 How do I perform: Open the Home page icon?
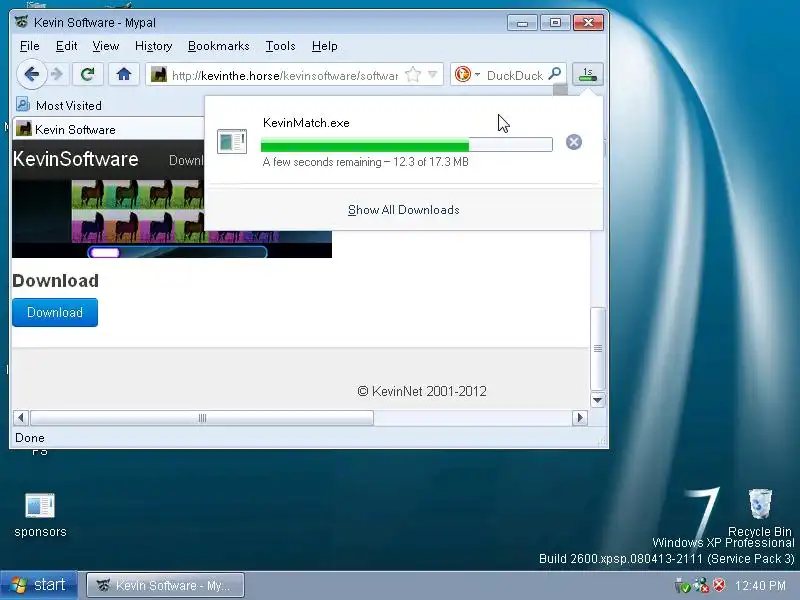point(123,74)
